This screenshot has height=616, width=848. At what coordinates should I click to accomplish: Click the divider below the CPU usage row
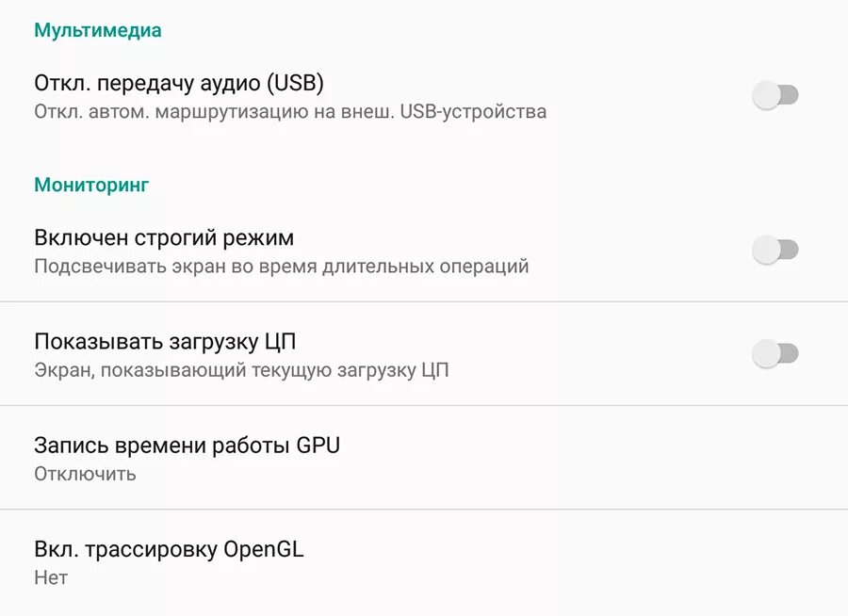click(424, 406)
